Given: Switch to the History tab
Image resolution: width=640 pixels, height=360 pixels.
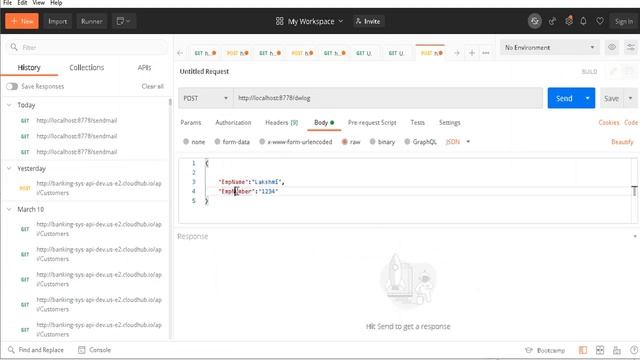Looking at the screenshot, I should point(29,68).
